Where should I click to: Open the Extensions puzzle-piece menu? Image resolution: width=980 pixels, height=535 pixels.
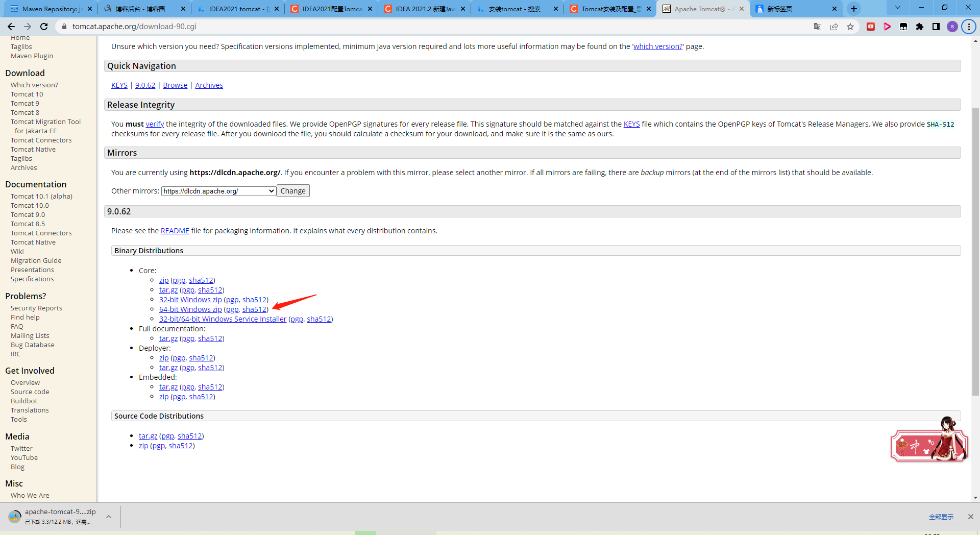tap(920, 27)
